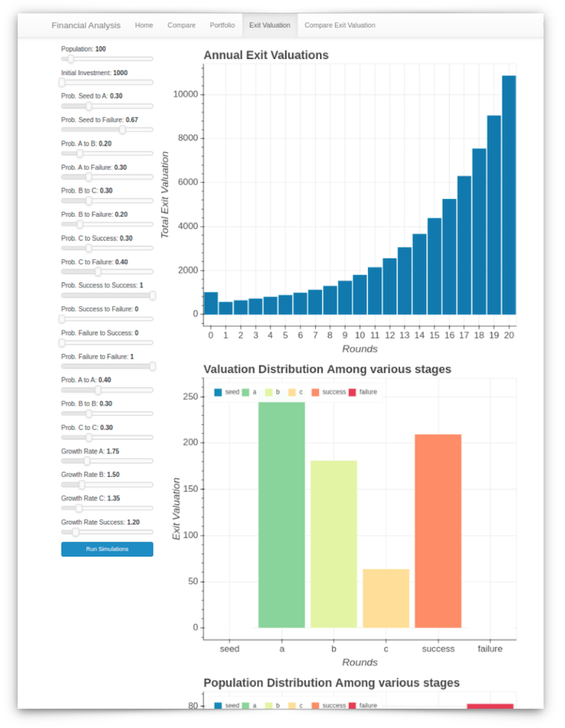
Task: Click the Prob. Failure to Success slider handle
Action: coord(62,342)
